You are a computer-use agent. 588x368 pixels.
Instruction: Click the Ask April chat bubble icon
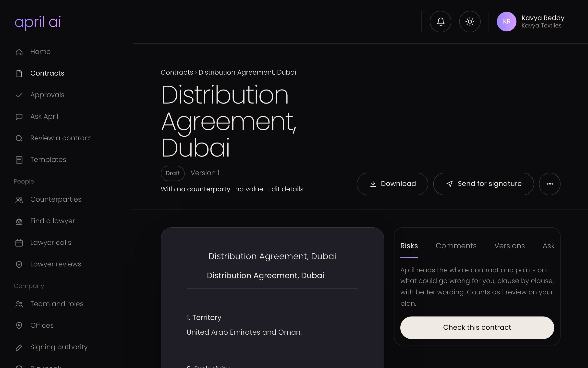coord(19,117)
